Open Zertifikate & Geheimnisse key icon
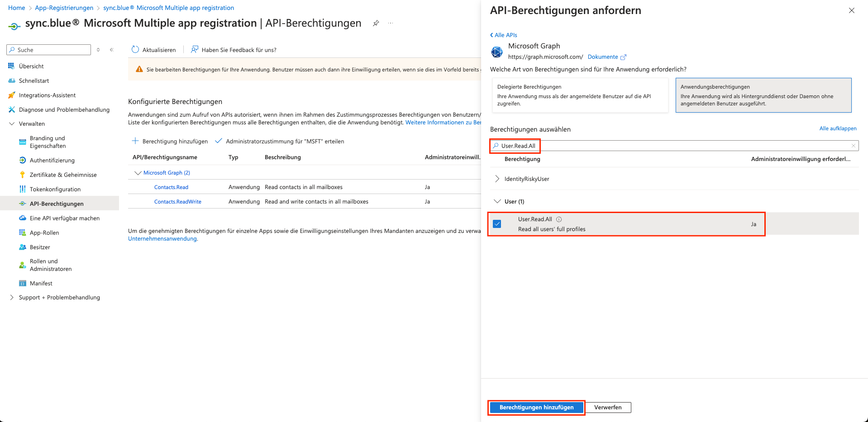Viewport: 868px width, 422px height. (23, 175)
